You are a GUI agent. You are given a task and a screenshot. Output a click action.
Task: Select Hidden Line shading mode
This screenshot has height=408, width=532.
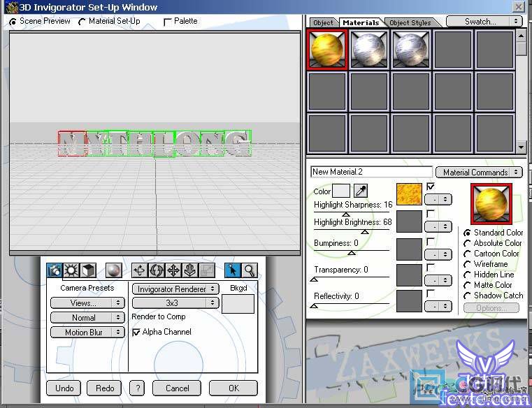click(467, 275)
